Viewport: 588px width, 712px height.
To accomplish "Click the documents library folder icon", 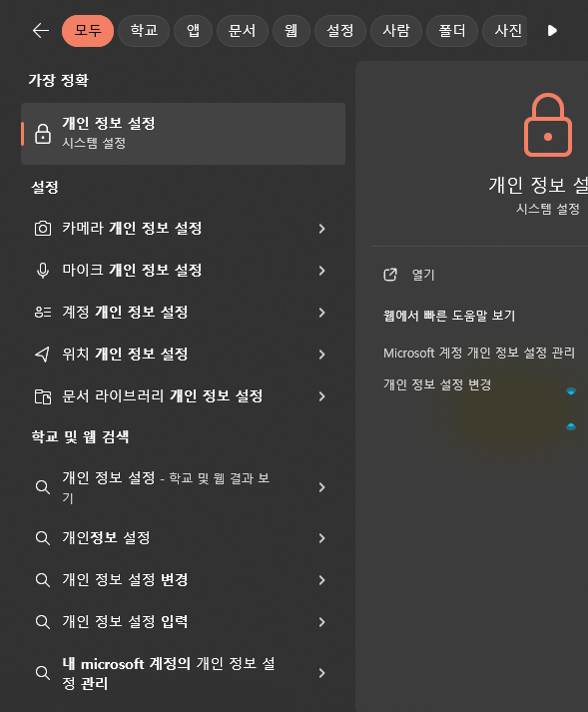I will click(43, 396).
